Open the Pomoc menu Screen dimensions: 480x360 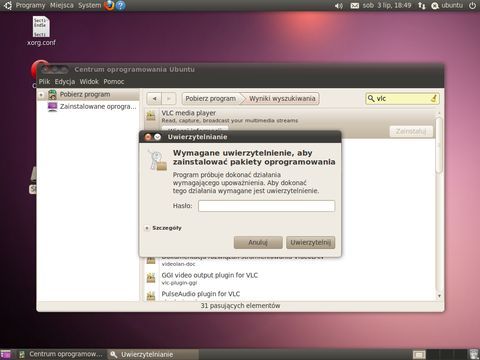114,81
